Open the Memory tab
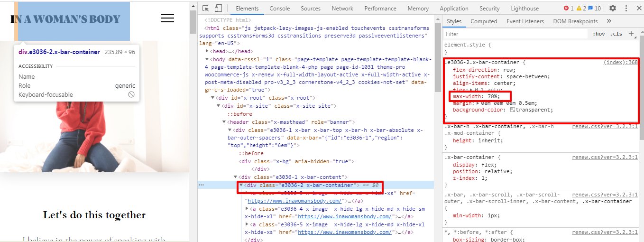Screen dimensions: 644x242 [418, 8]
